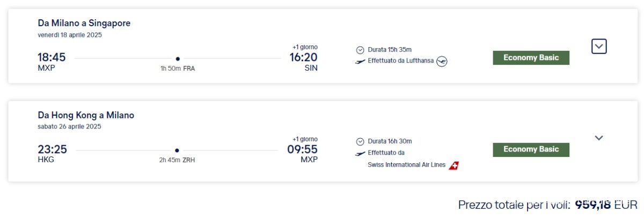Expand the Hong Kong to Milano flight details

599,138
